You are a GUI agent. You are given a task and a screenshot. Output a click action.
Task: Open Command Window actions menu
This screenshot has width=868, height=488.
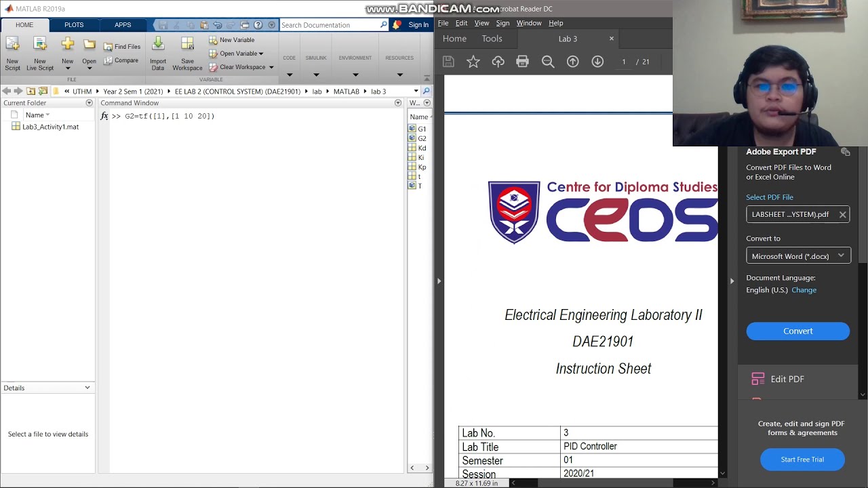click(398, 103)
